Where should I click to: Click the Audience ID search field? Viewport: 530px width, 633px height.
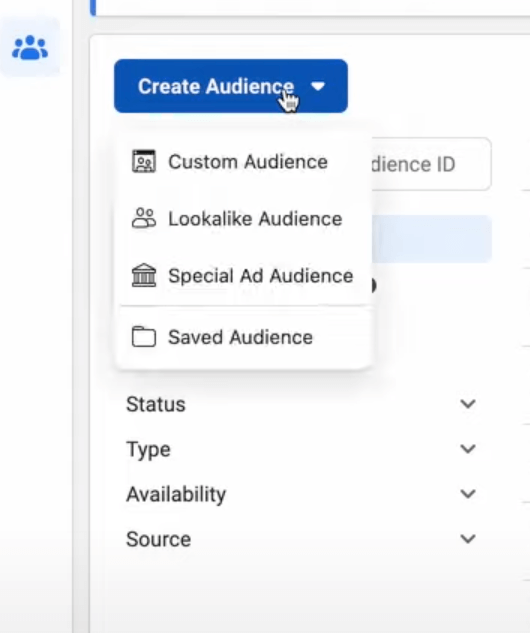click(430, 164)
